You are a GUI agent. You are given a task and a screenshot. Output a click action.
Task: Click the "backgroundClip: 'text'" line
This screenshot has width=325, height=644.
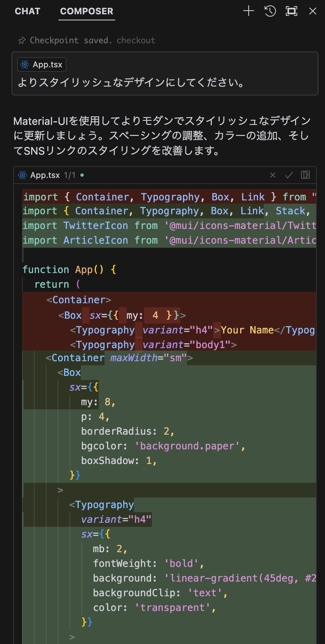[160, 593]
